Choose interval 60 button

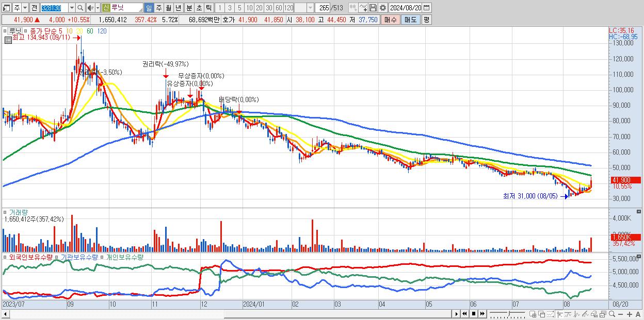click(279, 8)
